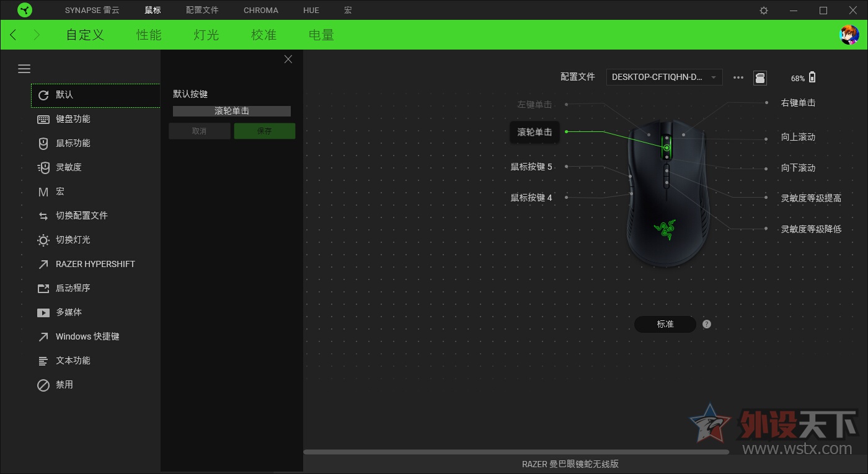Check the battery level icon
The image size is (868, 474).
pos(812,77)
